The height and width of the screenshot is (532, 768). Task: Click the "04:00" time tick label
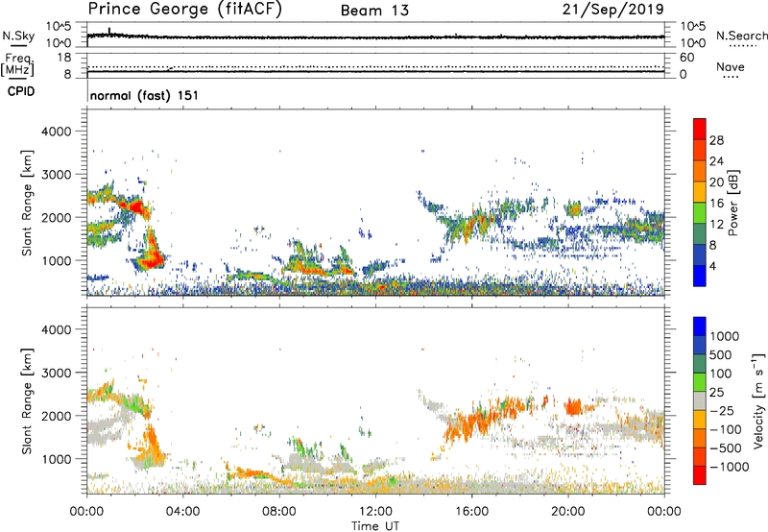pos(183,512)
